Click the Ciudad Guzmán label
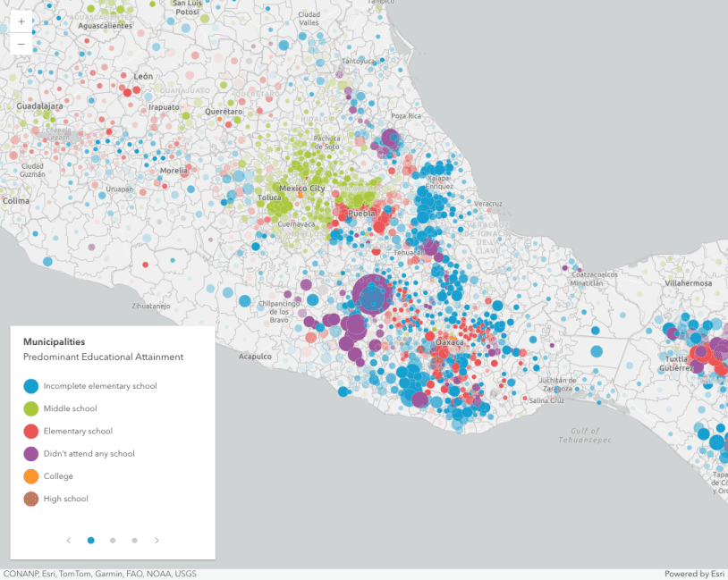 [x=32, y=171]
